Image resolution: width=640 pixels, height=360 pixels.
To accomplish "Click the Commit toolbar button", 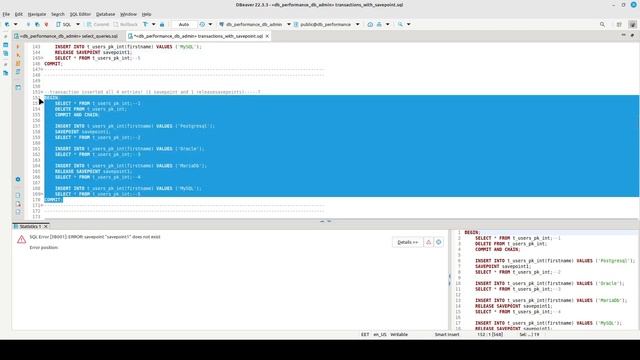I will click(x=98, y=24).
